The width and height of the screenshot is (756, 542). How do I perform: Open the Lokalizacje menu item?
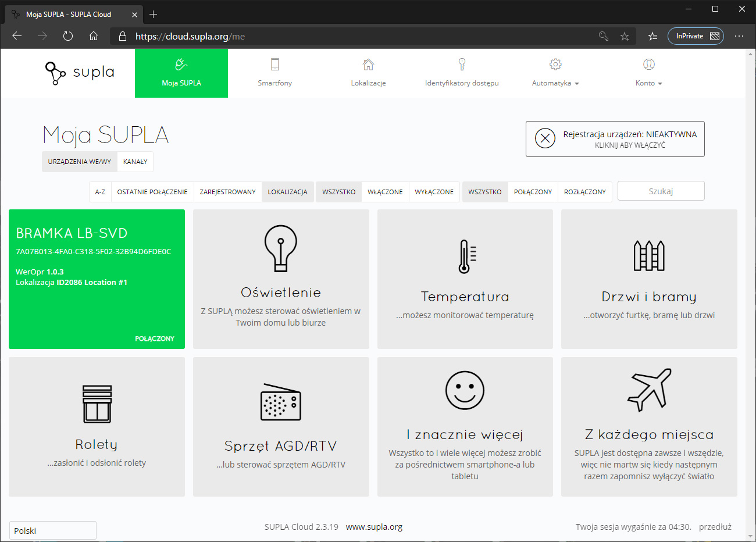[368, 73]
